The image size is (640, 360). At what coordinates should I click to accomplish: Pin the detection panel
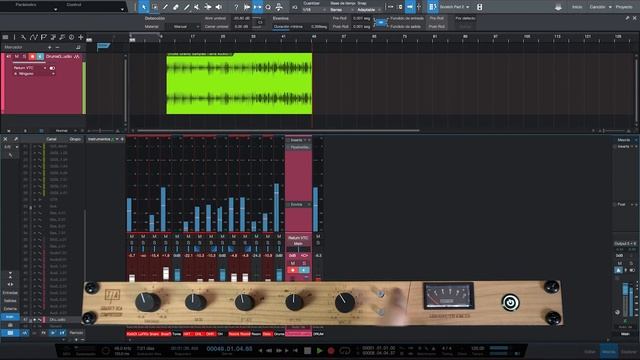pos(627,18)
